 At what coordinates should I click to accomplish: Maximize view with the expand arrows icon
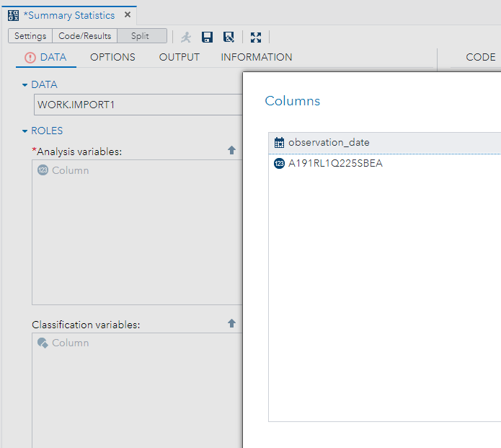tap(256, 37)
